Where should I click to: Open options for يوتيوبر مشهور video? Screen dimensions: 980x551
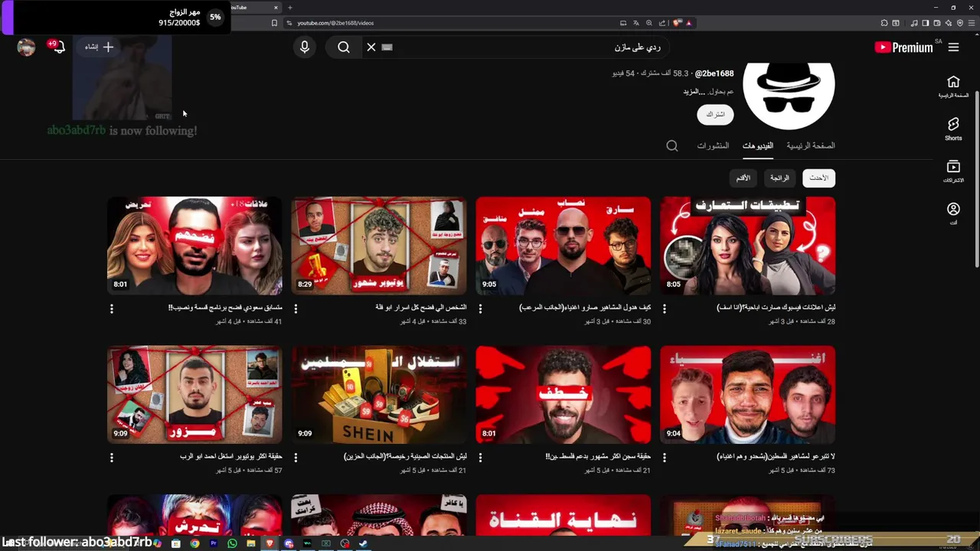[x=296, y=308]
